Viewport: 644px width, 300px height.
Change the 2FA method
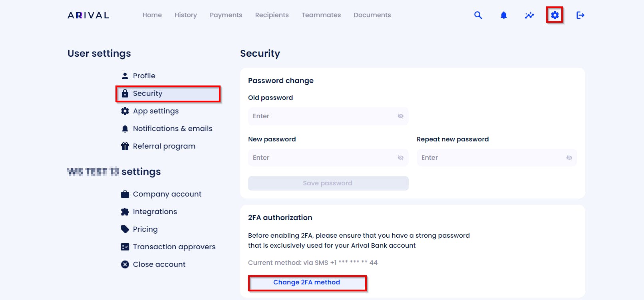[307, 282]
